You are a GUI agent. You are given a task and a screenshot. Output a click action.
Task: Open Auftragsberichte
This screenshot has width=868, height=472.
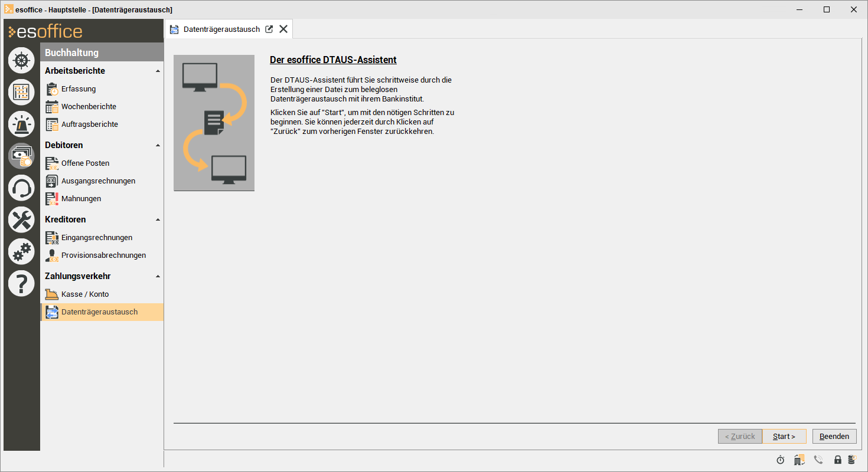(102, 124)
